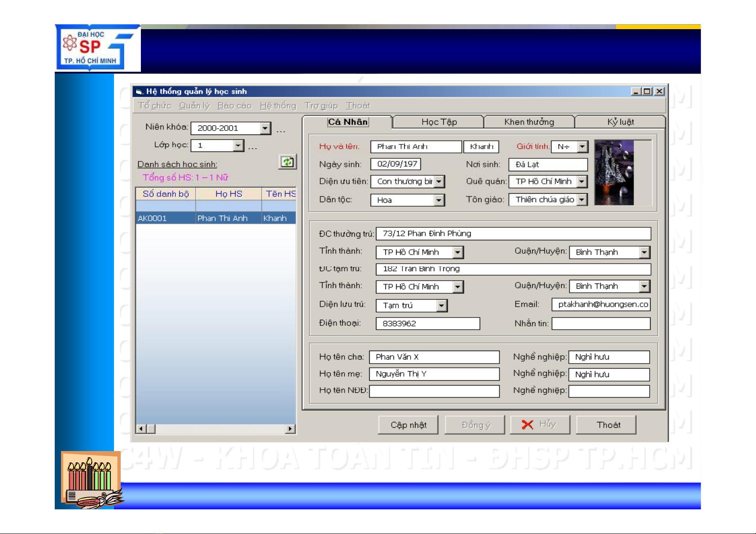Click the ellipsis button beside Lớp học
Image resolution: width=756 pixels, height=534 pixels.
[x=253, y=148]
